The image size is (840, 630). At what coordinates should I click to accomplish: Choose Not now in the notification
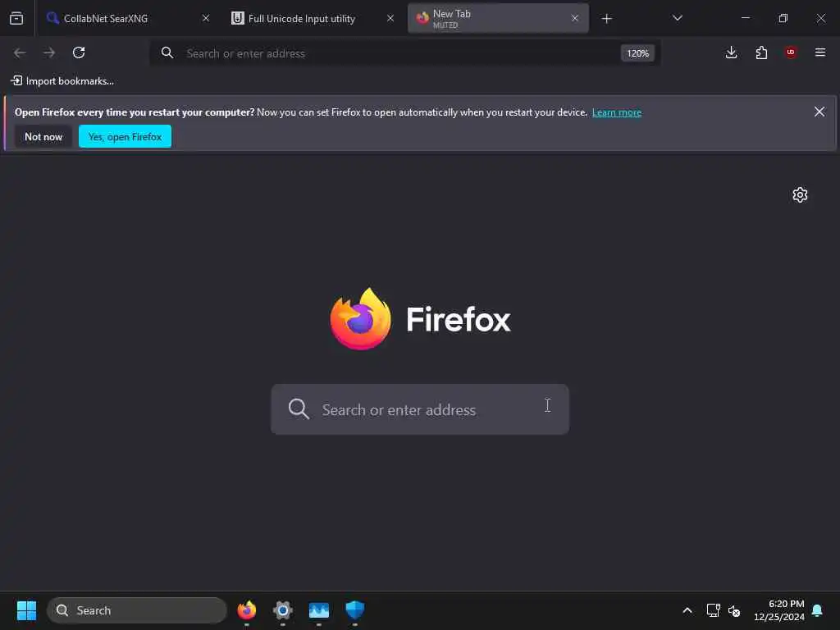(43, 137)
